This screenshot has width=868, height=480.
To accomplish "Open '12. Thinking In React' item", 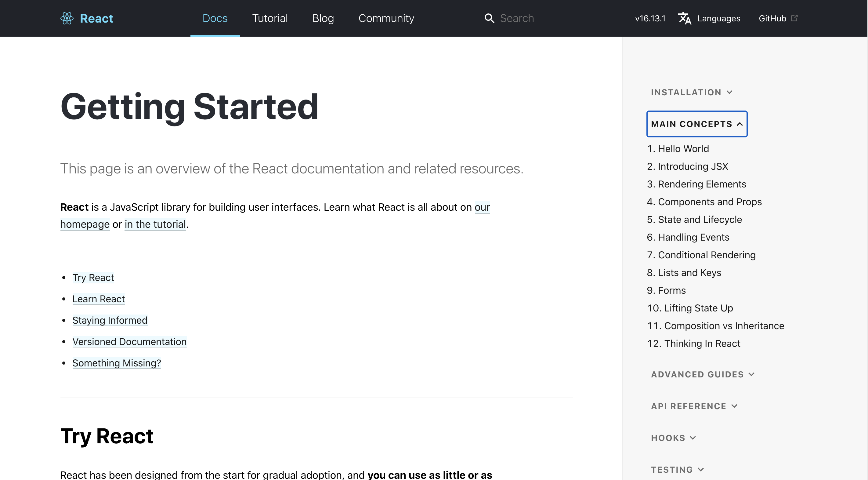I will coord(693,343).
